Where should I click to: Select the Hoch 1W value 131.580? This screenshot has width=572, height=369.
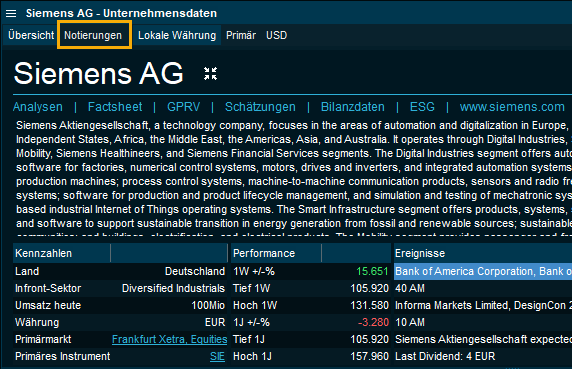(x=370, y=305)
